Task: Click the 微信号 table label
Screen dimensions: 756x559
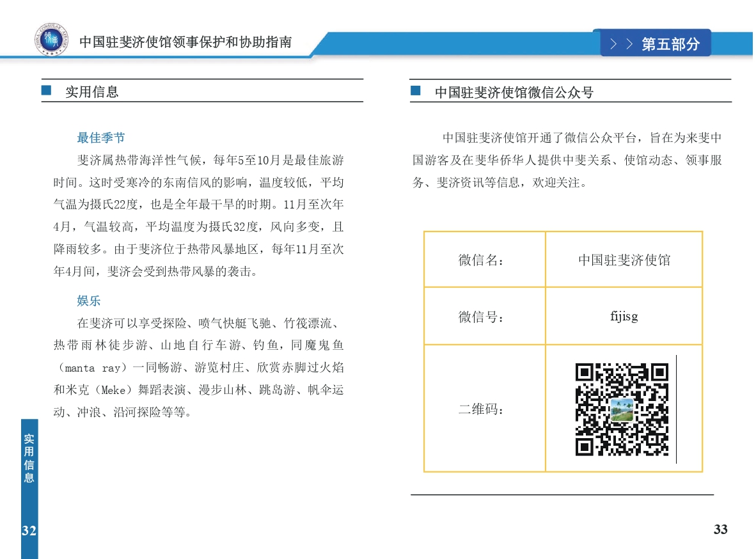Action: point(482,317)
